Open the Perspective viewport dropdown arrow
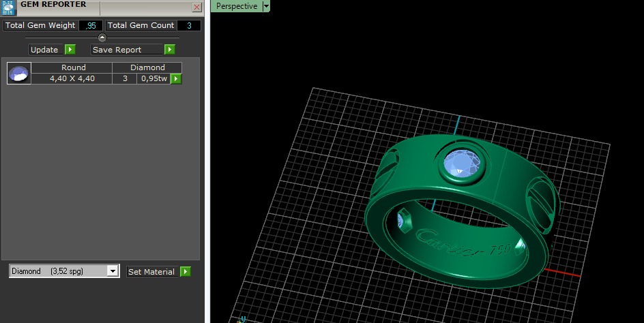Image resolution: width=644 pixels, height=323 pixels. point(266,6)
